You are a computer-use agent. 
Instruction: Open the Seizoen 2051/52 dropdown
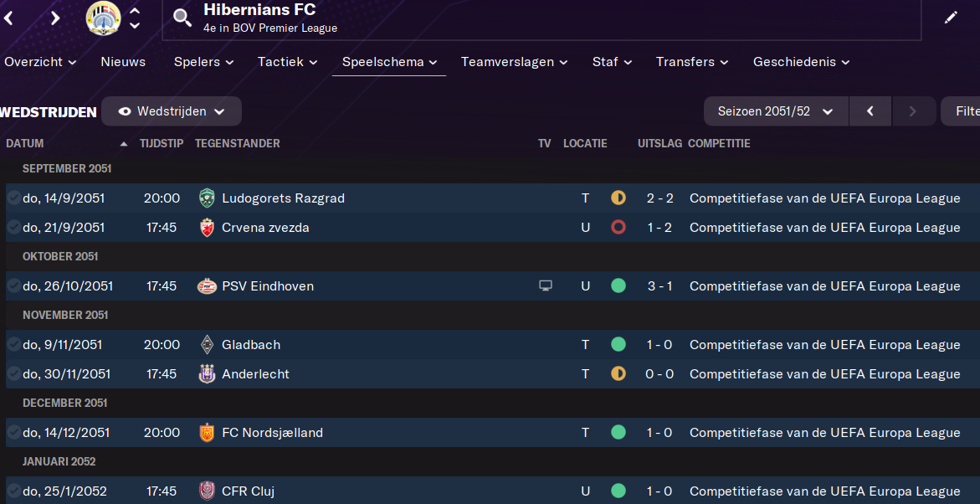click(776, 111)
